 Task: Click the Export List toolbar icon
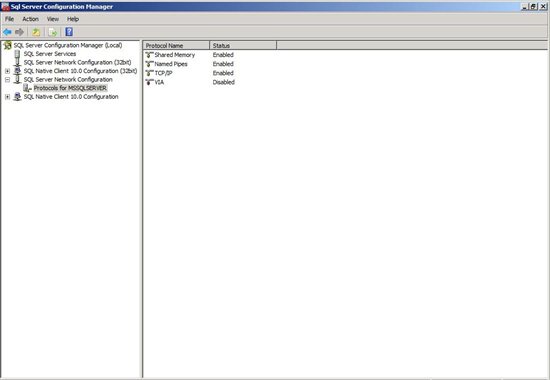[x=53, y=32]
